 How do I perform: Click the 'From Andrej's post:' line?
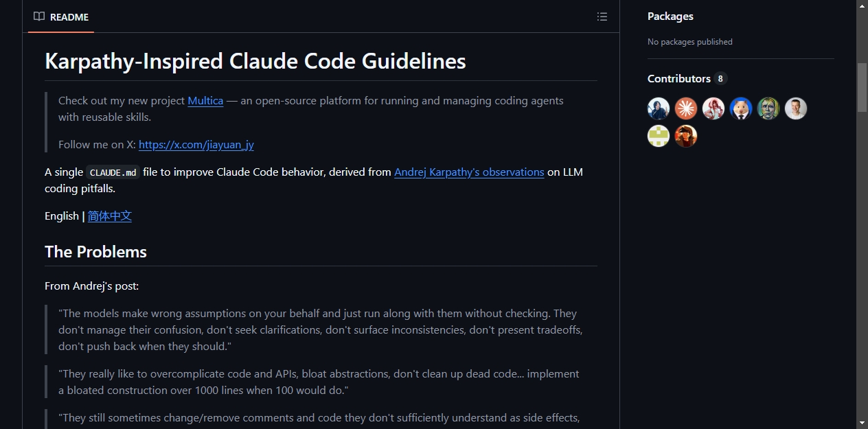(x=91, y=286)
